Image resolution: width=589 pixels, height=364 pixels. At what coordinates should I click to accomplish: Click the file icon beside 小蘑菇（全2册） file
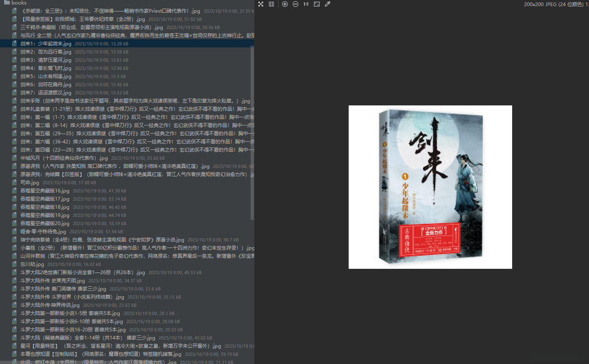tap(14, 248)
